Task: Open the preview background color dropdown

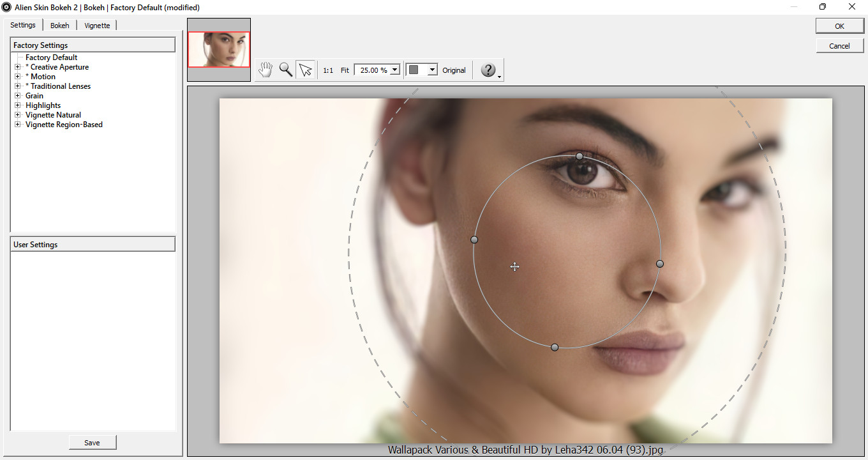Action: pos(432,70)
